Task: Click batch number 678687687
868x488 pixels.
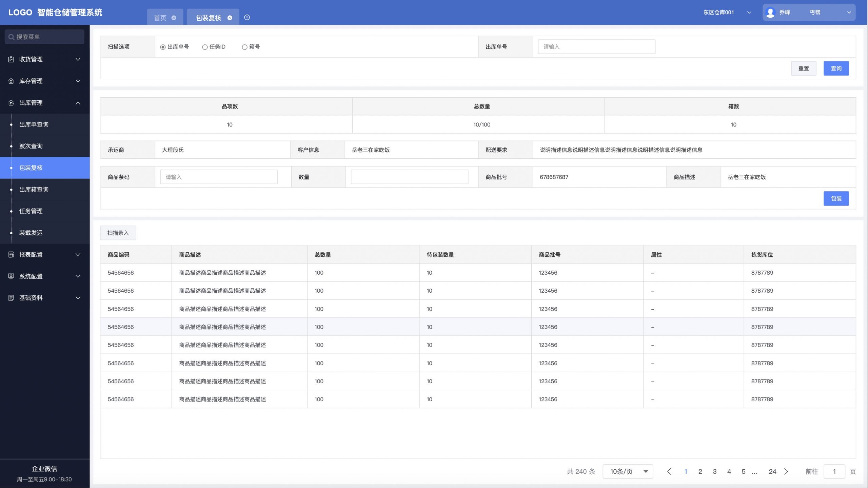Action: click(x=554, y=177)
